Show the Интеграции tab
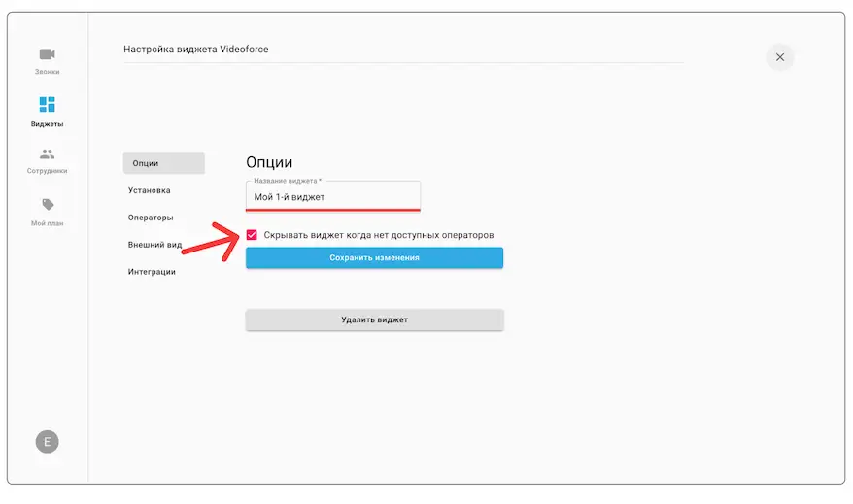 tap(152, 272)
